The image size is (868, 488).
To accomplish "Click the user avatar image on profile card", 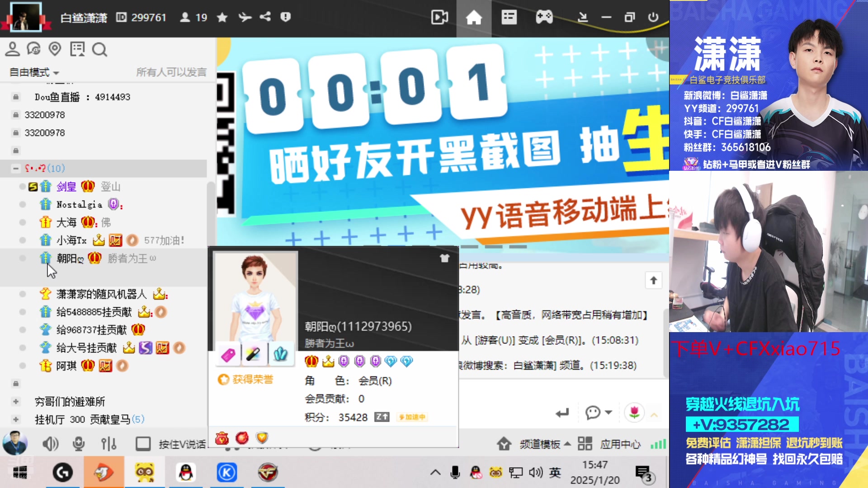I will coord(255,296).
